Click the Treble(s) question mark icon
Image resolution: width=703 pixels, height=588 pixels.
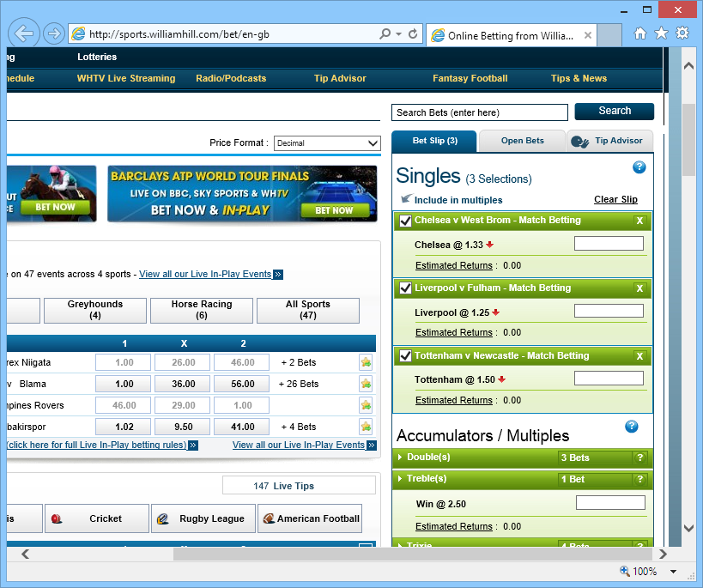tap(639, 479)
